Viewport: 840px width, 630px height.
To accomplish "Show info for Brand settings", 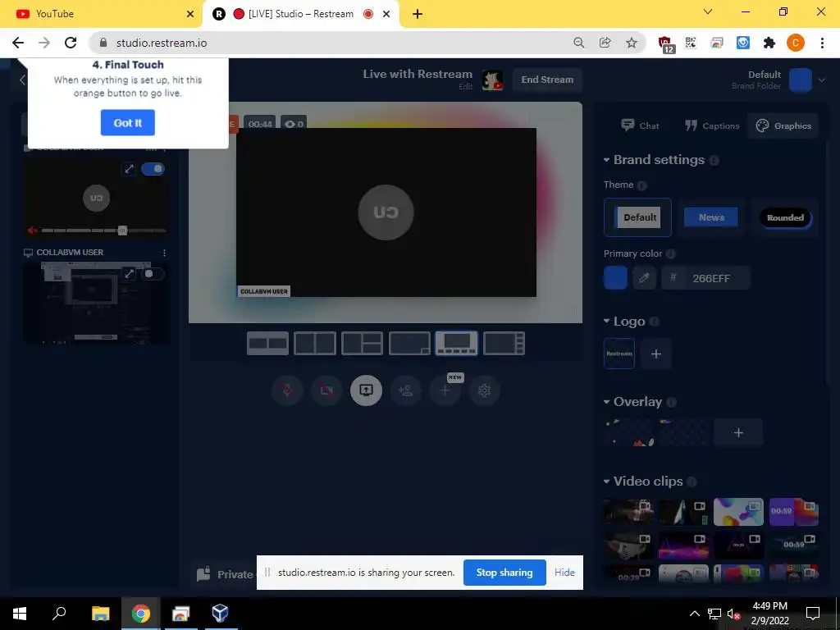I will click(714, 160).
